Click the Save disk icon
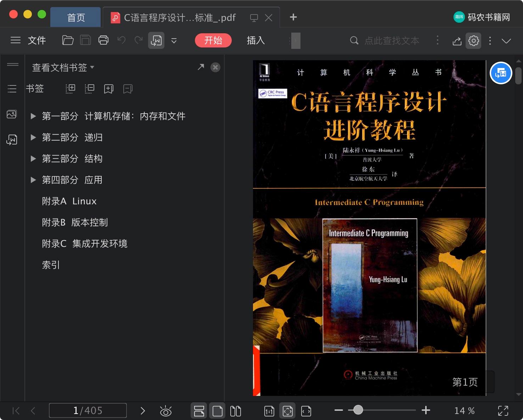The height and width of the screenshot is (420, 523). [x=85, y=40]
